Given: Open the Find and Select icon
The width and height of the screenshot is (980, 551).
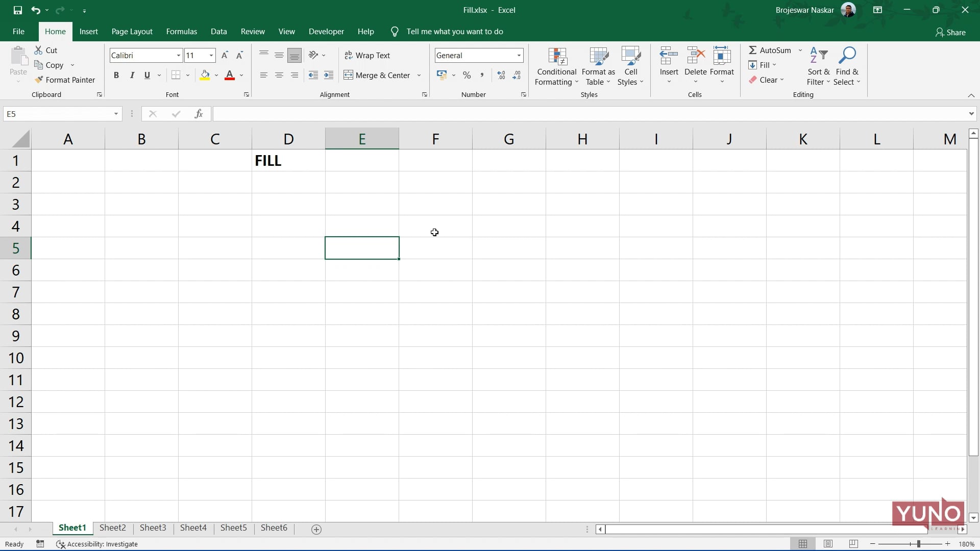Looking at the screenshot, I should pyautogui.click(x=847, y=65).
